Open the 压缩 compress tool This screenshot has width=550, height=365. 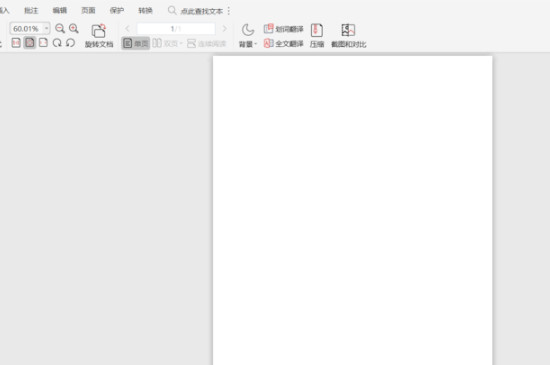click(x=317, y=35)
